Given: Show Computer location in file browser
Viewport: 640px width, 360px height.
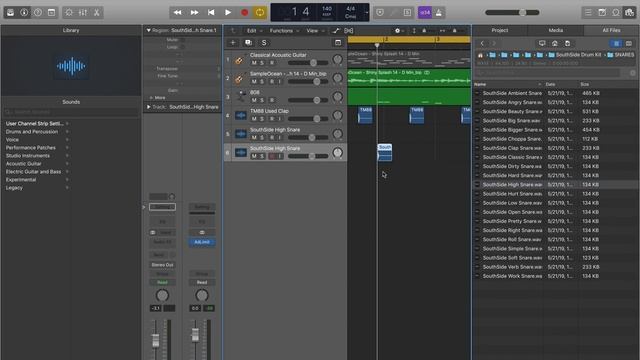Looking at the screenshot, I should coord(542,43).
